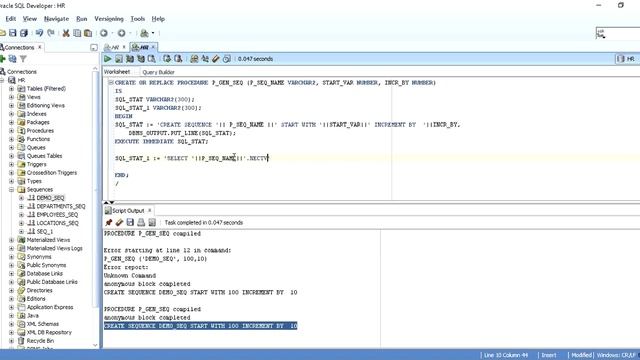The height and width of the screenshot is (360, 640).
Task: Click the Filter funnel icon in Connections
Action: point(23,59)
